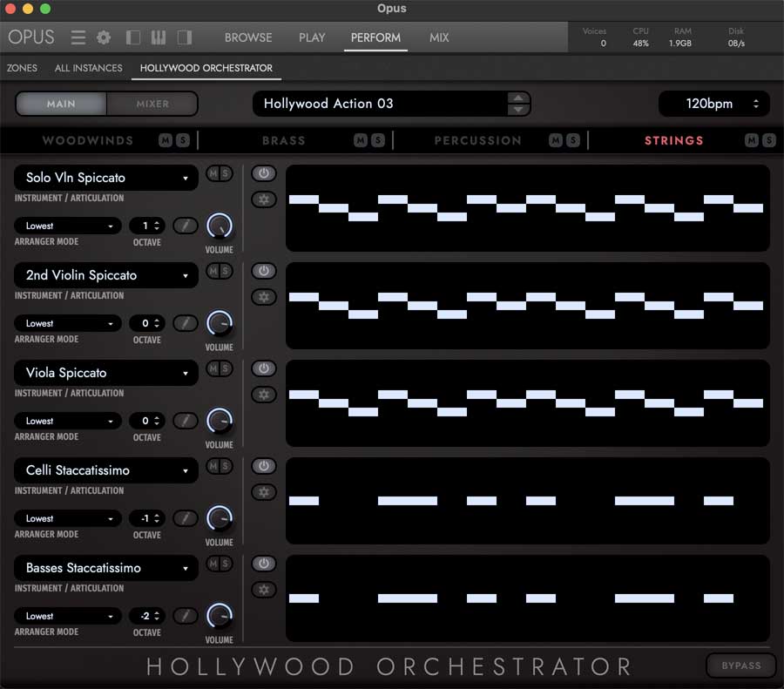Open the 2nd Violin Spiccato instrument dropdown

(x=106, y=275)
